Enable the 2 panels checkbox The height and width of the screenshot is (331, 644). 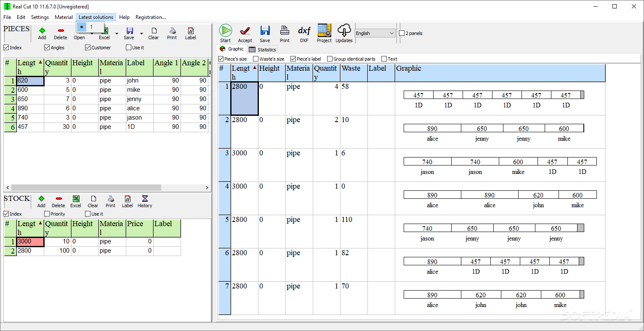[402, 33]
